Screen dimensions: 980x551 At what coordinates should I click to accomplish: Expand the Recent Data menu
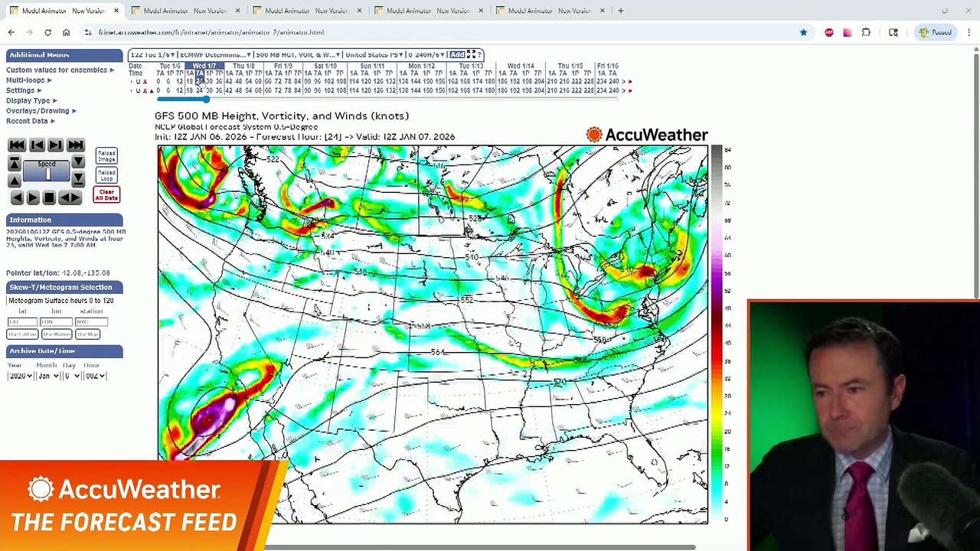(31, 121)
